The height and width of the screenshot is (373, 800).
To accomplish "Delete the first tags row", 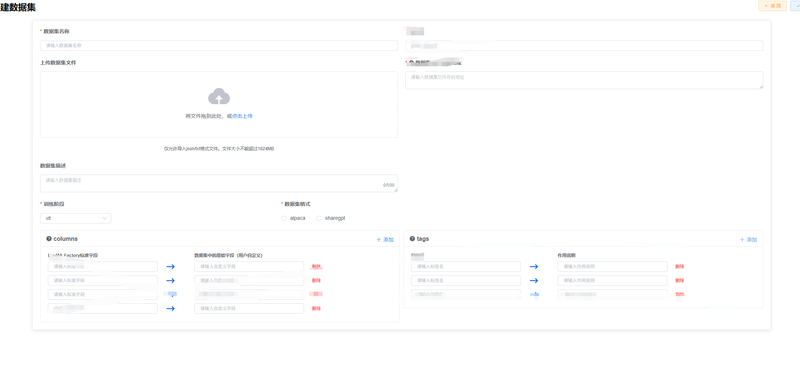I will 680,266.
